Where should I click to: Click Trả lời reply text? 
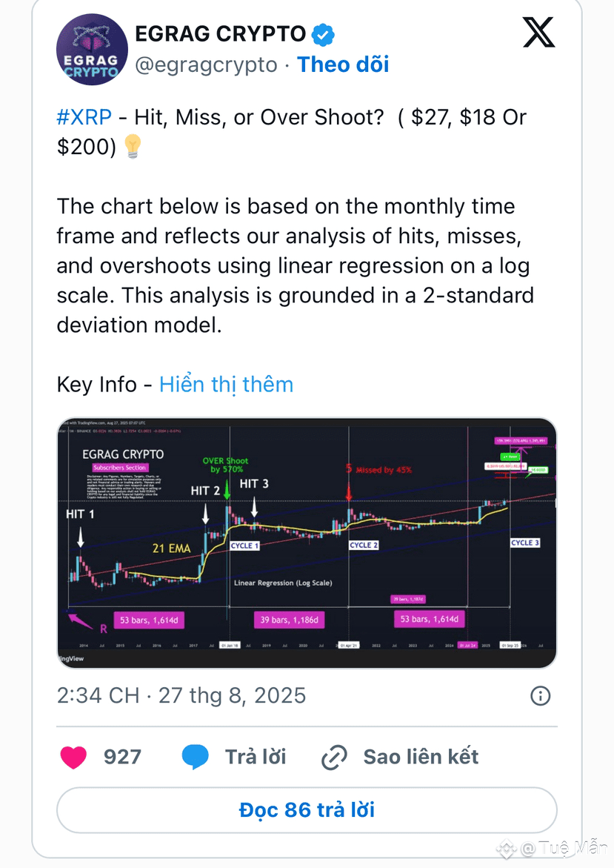coord(256,757)
